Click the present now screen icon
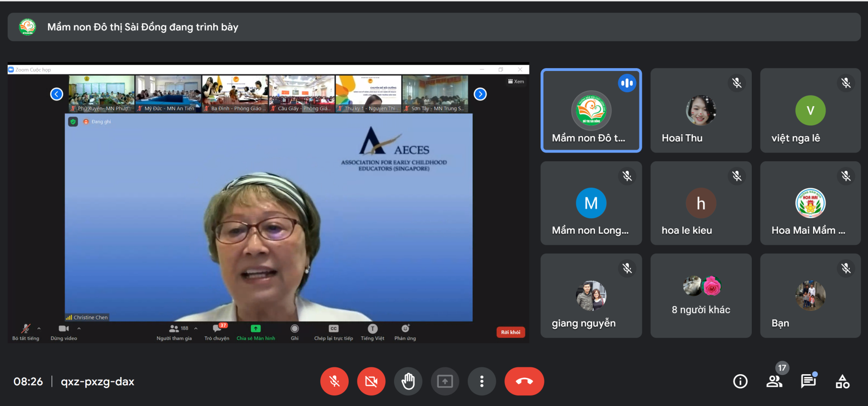 pos(445,381)
